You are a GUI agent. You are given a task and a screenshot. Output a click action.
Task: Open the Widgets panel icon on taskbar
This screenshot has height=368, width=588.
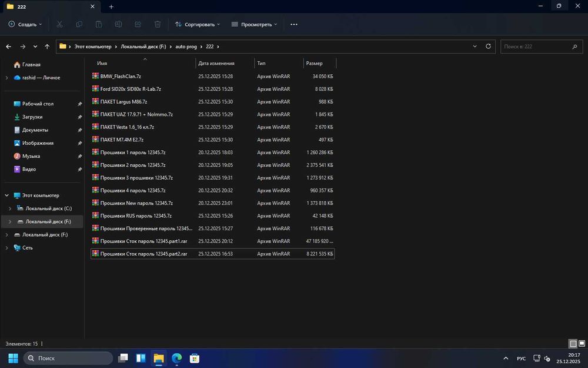click(x=141, y=358)
